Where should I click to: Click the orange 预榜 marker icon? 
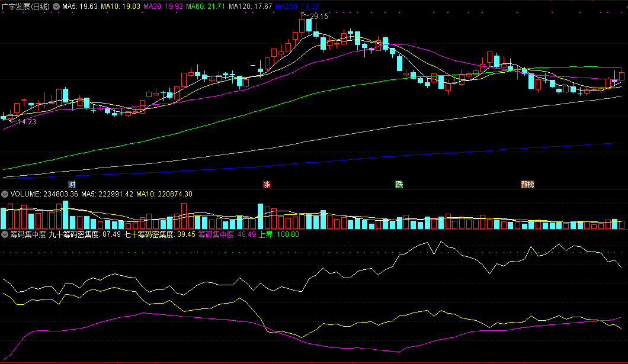[527, 185]
